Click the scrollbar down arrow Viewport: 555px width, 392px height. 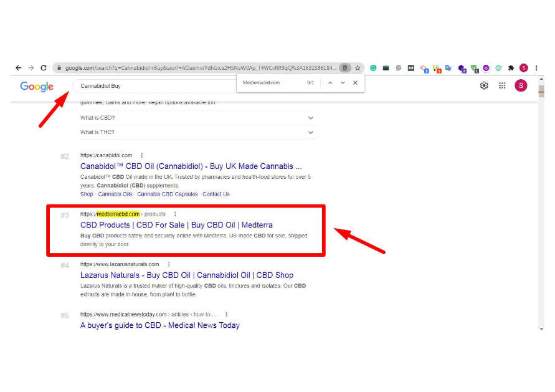(541, 329)
